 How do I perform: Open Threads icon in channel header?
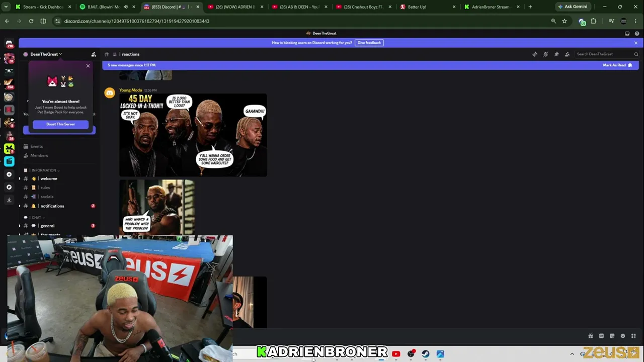(x=535, y=54)
